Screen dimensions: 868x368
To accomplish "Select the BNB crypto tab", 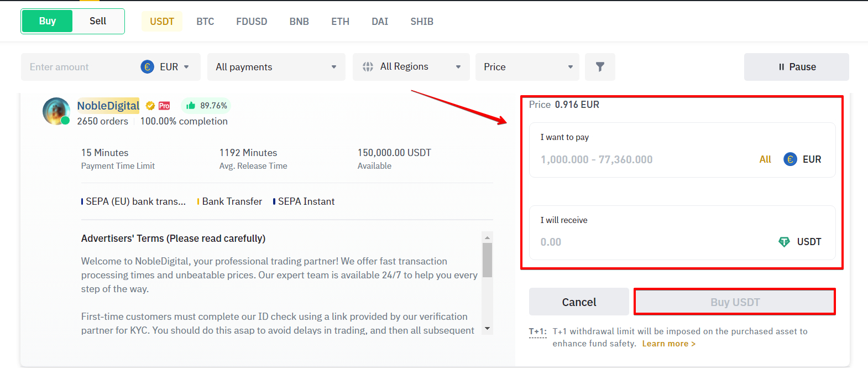I will (x=299, y=22).
